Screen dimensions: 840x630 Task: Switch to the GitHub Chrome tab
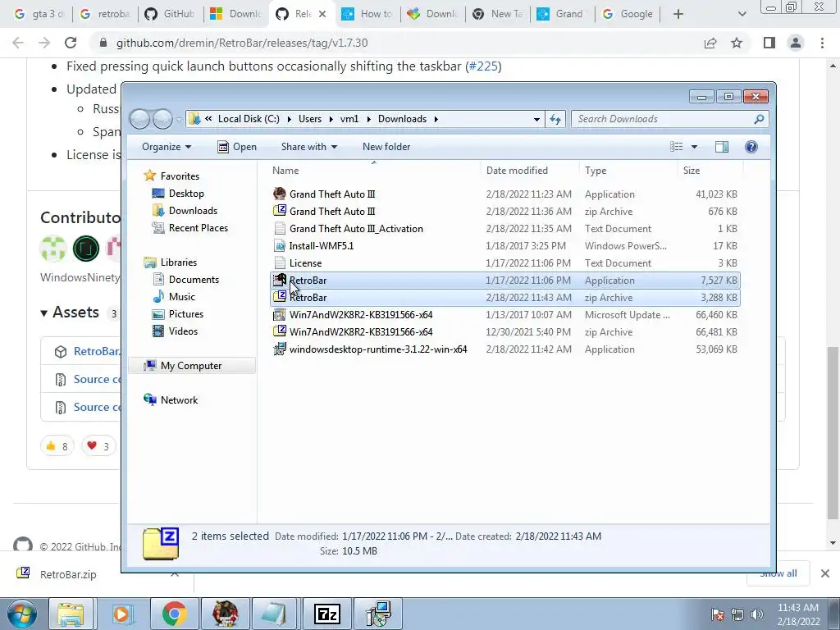171,14
